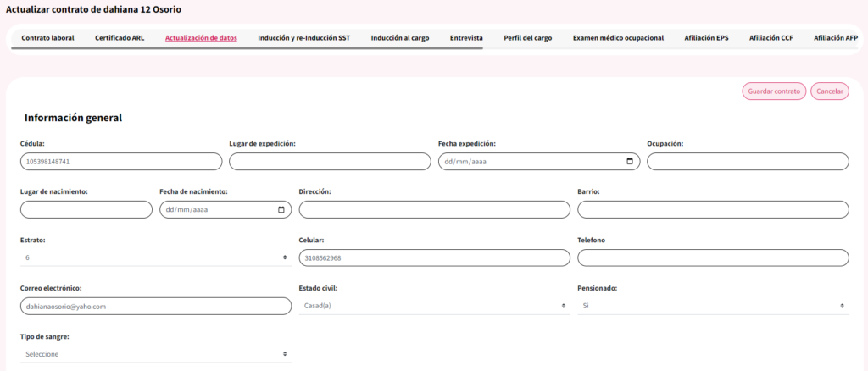
Task: Open Inducción y re-Inducción SST tab
Action: [x=304, y=38]
